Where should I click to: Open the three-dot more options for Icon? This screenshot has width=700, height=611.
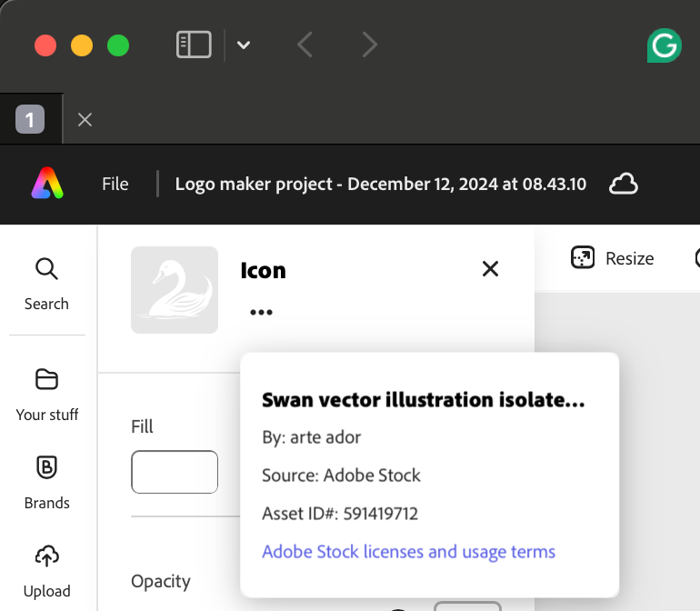pos(261,312)
